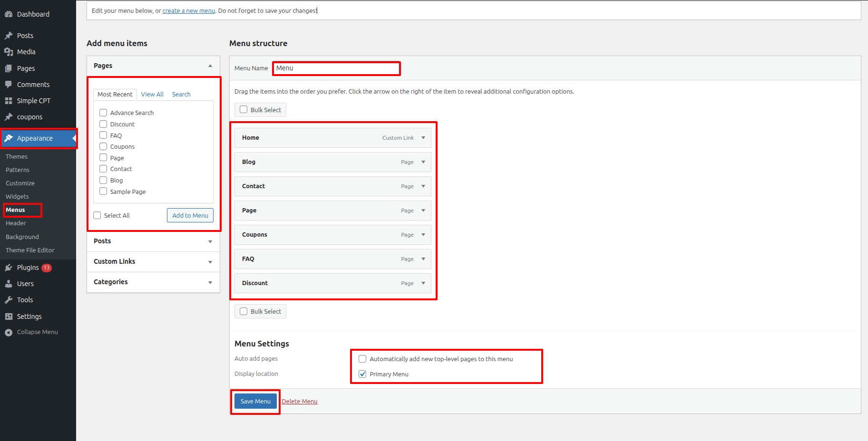Enable automatically add new top-level pages
Viewport: 868px width, 441px height.
click(x=362, y=359)
